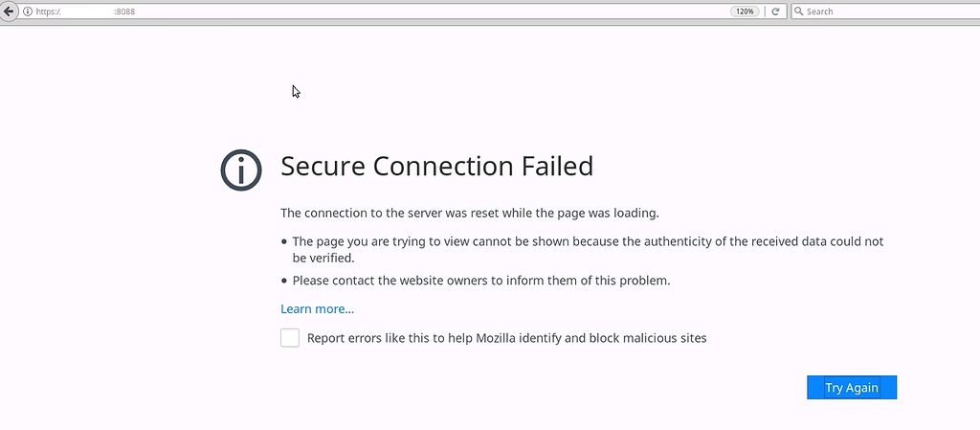Go back using the back arrow

[x=8, y=11]
